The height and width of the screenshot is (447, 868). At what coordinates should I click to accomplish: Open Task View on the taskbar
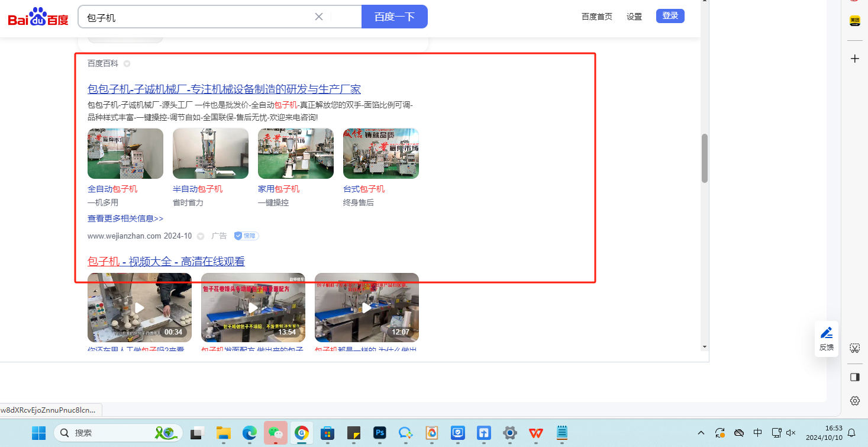pos(197,433)
